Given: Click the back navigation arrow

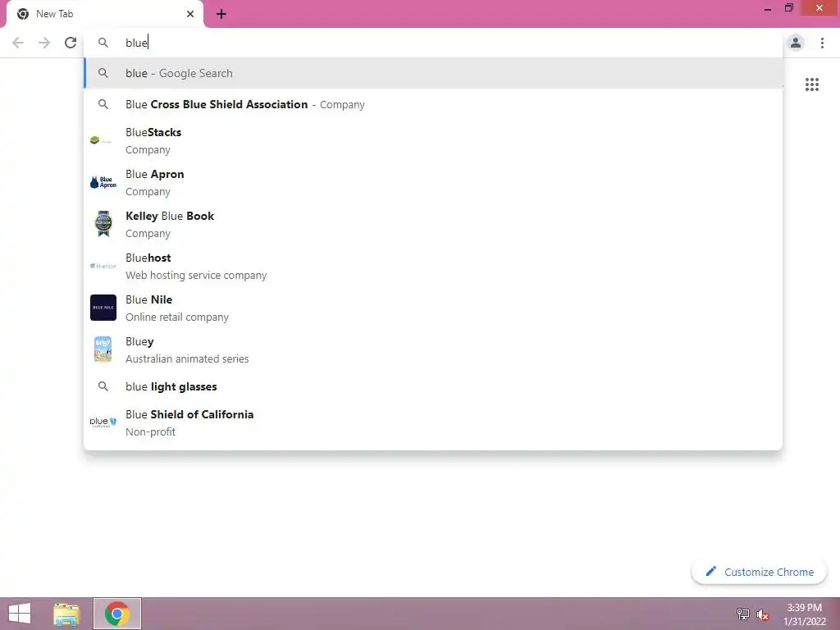Looking at the screenshot, I should 18,43.
